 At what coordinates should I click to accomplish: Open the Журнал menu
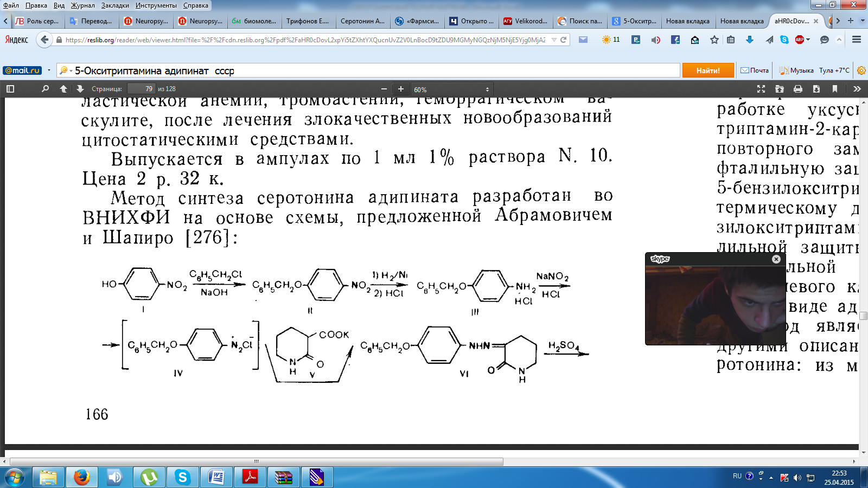83,5
